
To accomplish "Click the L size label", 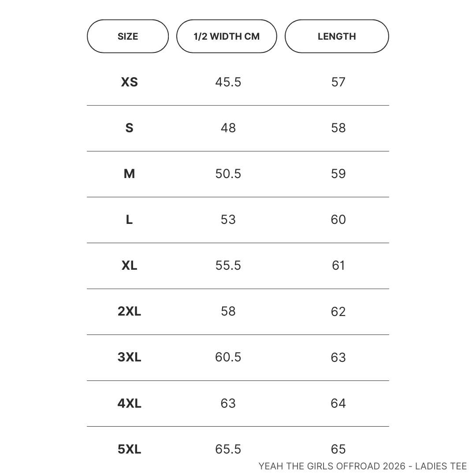I will tap(129, 219).
